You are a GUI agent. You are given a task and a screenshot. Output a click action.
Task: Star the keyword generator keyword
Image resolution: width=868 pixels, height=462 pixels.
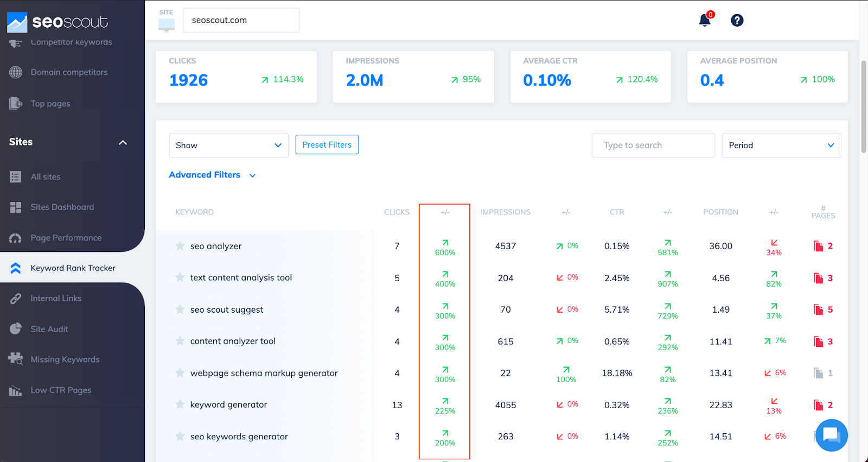180,404
